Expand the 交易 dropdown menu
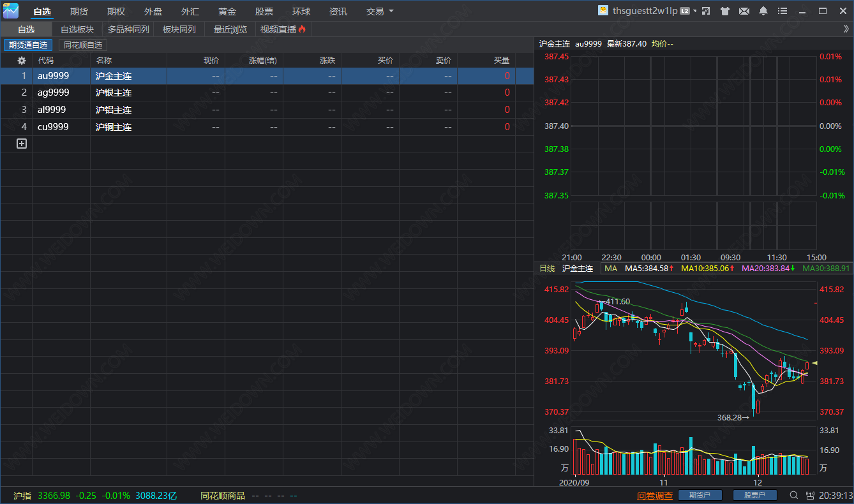The width and height of the screenshot is (854, 504). 380,11
